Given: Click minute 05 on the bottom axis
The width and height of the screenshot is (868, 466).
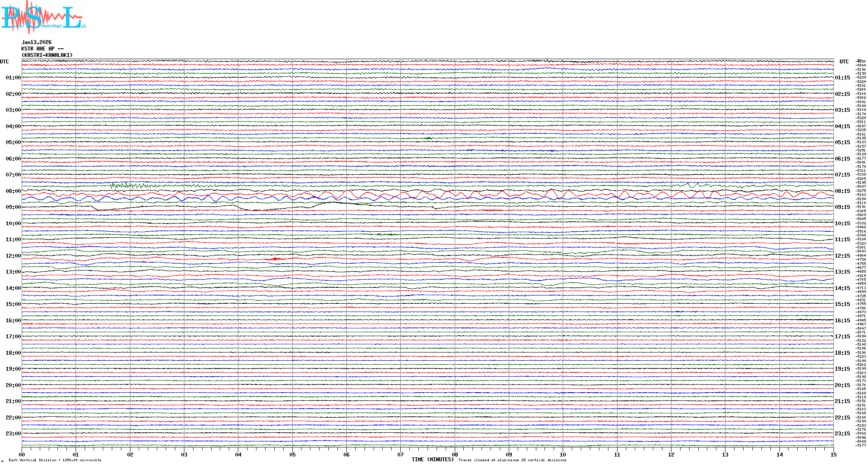Looking at the screenshot, I should (x=292, y=455).
